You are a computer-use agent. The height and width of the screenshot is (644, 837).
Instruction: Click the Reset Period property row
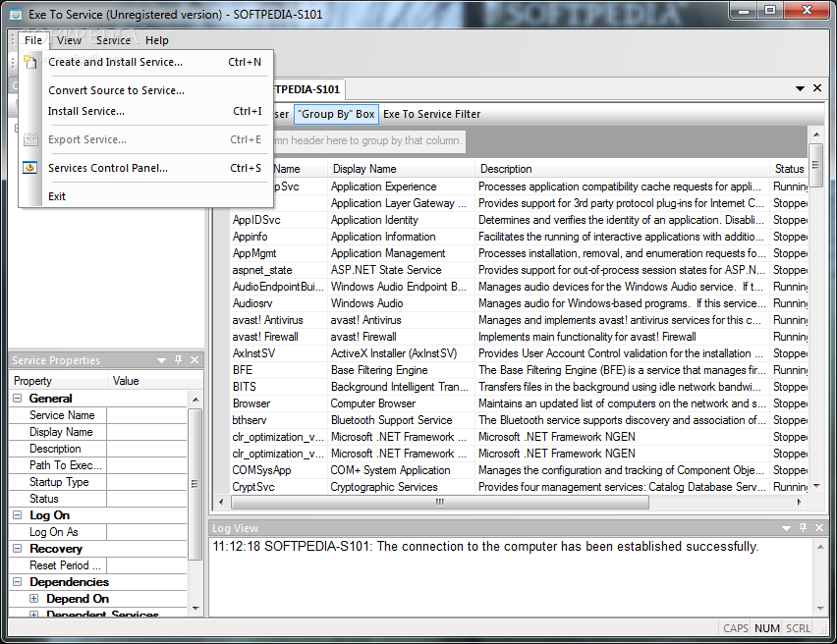[98, 565]
